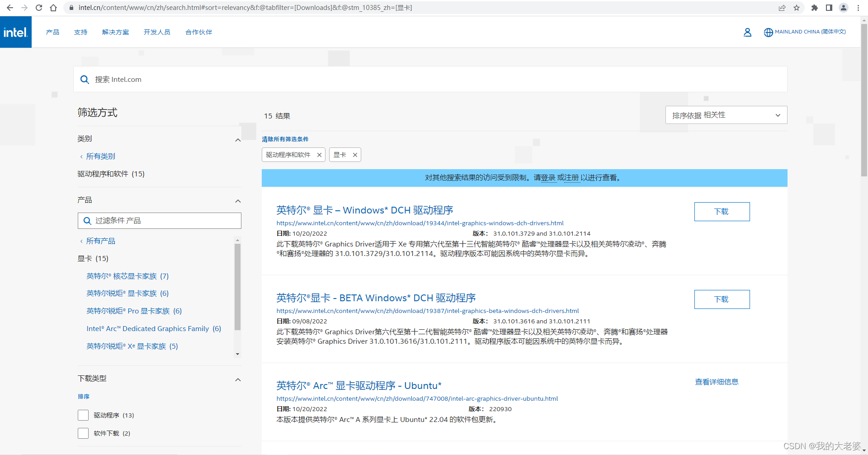The height and width of the screenshot is (455, 868).
Task: Open the browser profile avatar
Action: 844,8
